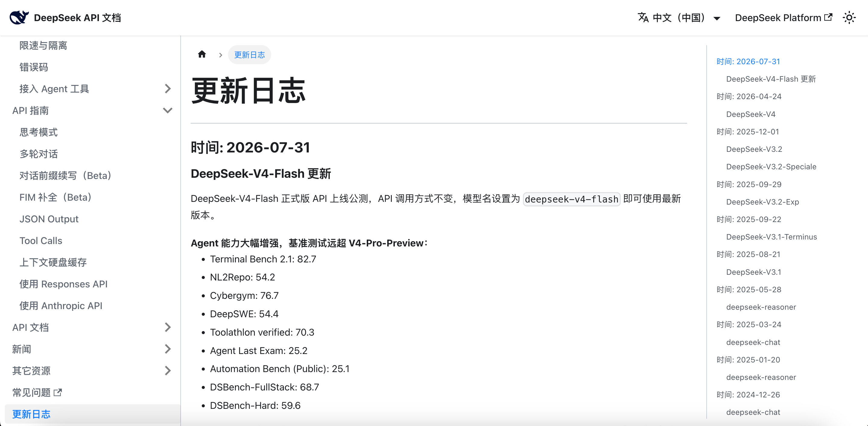Screen dimensions: 868x426
Task: Open 限速与隔离 sidebar page
Action: point(43,45)
